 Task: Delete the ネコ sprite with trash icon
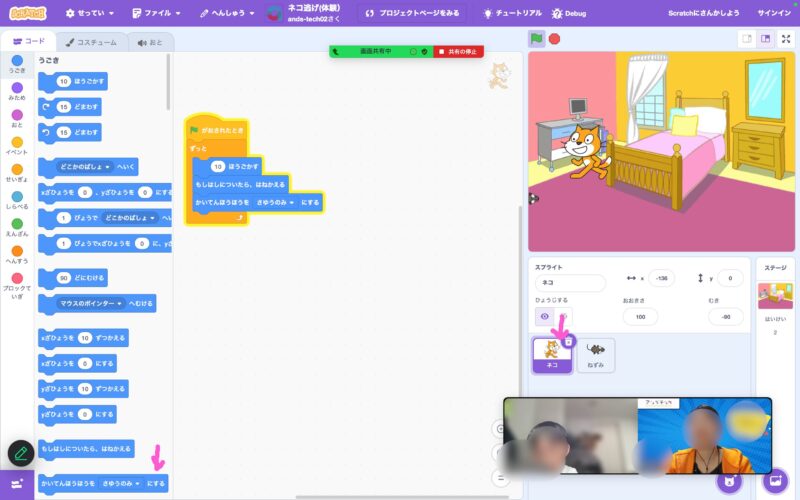568,341
